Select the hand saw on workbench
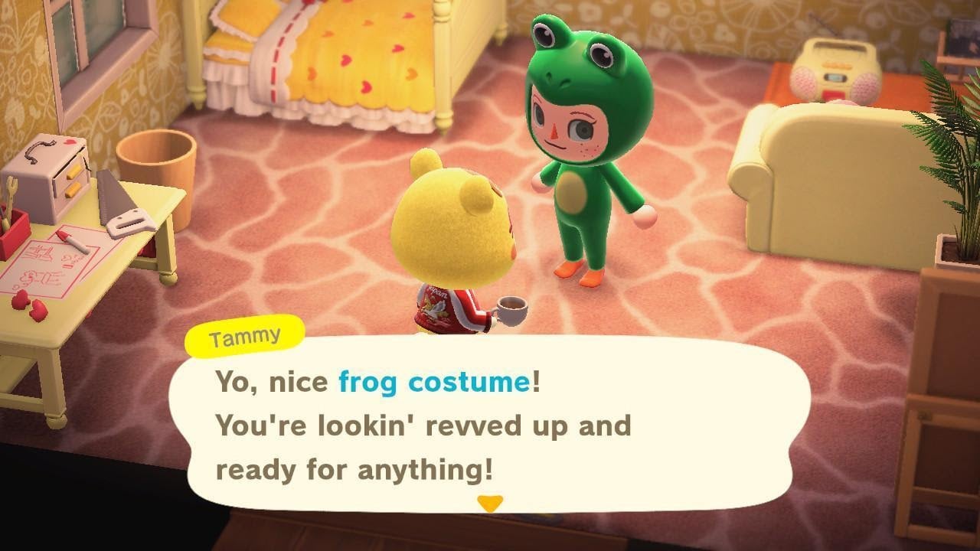This screenshot has width=980, height=551. [124, 205]
